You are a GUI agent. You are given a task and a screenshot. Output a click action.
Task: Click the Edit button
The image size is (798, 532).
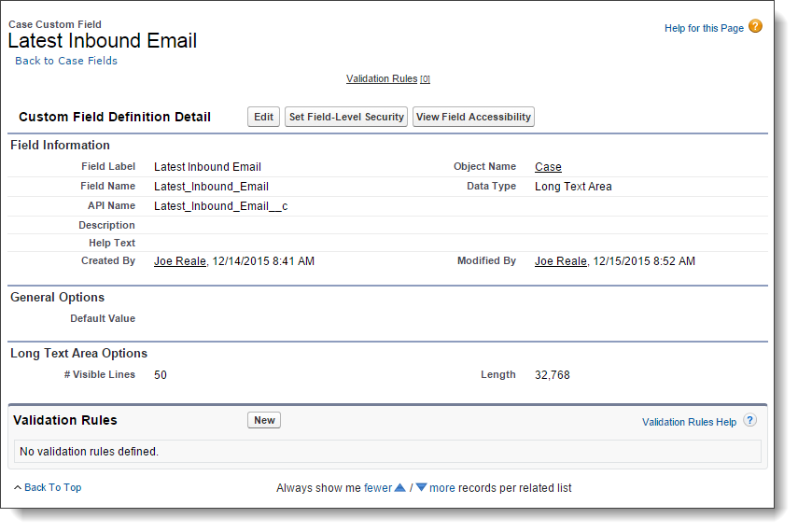(263, 117)
